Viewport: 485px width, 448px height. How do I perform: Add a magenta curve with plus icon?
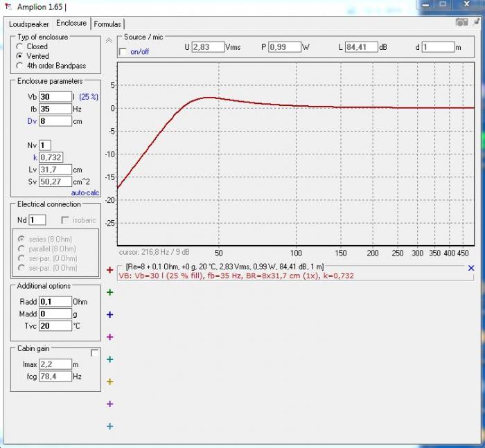(109, 337)
